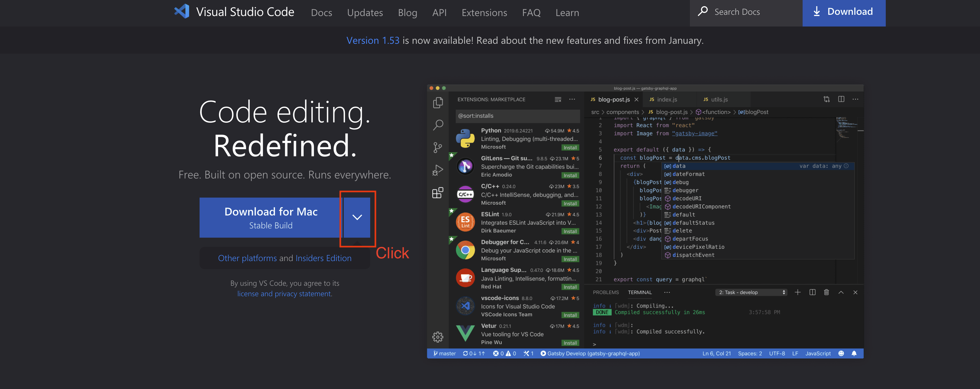
Task: Select the TERMINAL panel tab
Action: pos(639,292)
